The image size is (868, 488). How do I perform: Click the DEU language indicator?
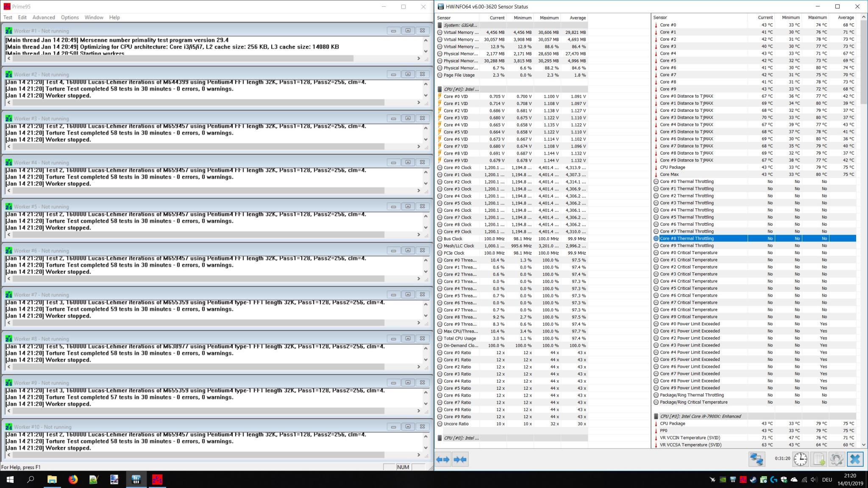[x=826, y=480]
